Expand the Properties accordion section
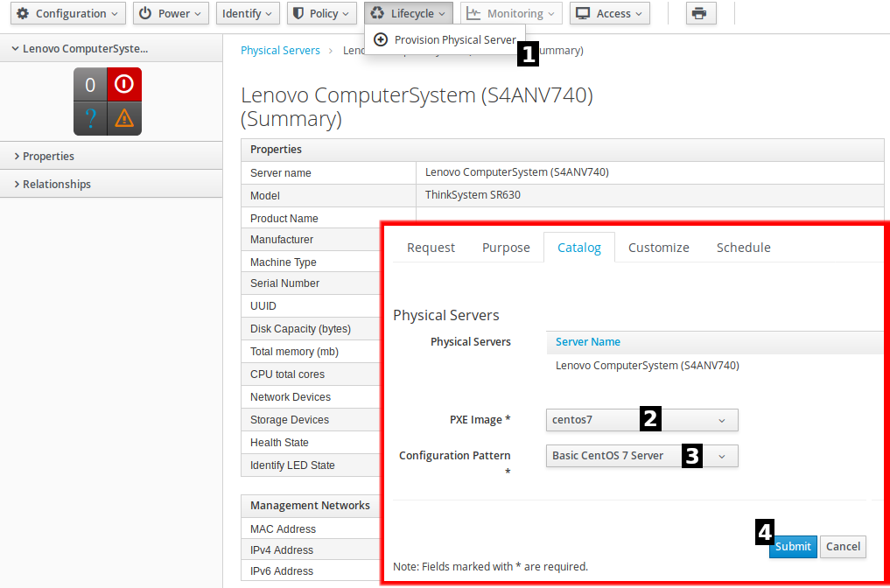Image resolution: width=890 pixels, height=588 pixels. pos(49,156)
